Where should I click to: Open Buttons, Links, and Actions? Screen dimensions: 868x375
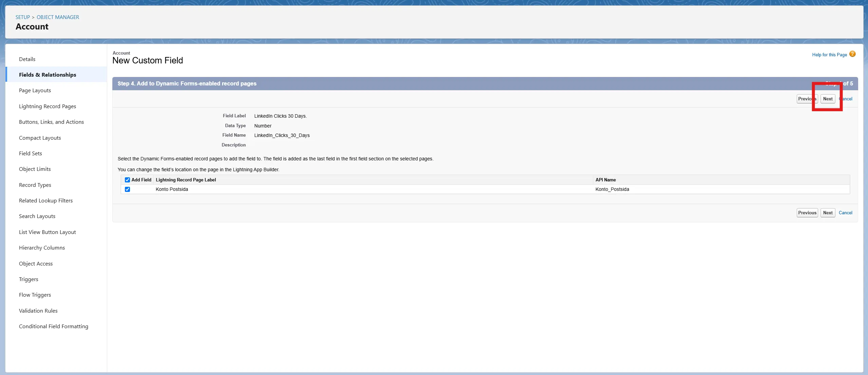point(51,122)
